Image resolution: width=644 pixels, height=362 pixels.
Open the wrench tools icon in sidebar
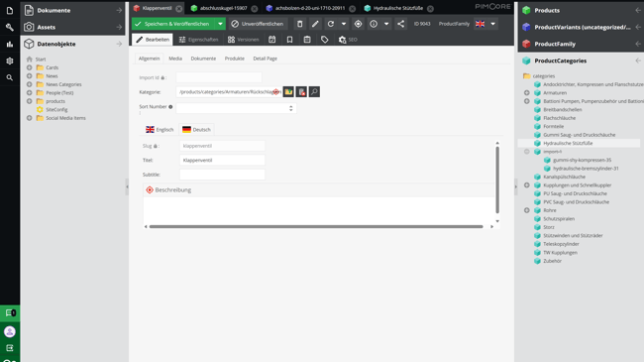[x=10, y=27]
